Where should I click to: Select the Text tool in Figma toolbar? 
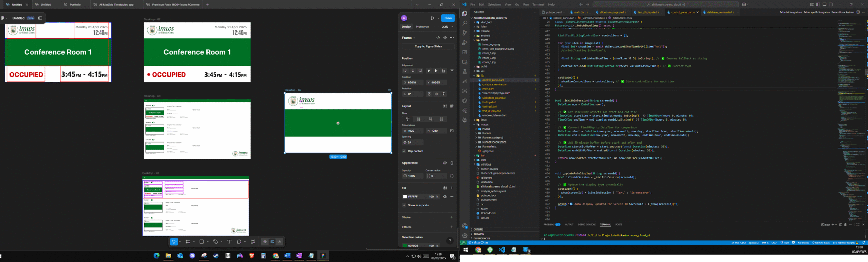229,242
